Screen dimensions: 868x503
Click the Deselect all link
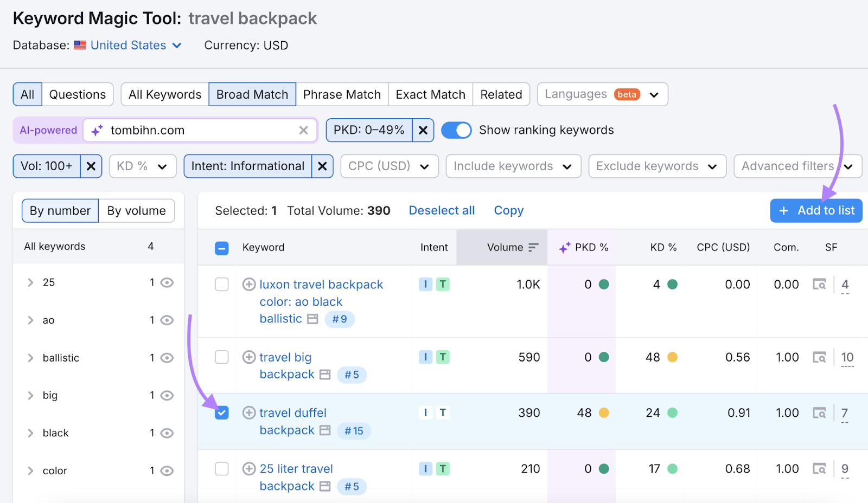(442, 210)
